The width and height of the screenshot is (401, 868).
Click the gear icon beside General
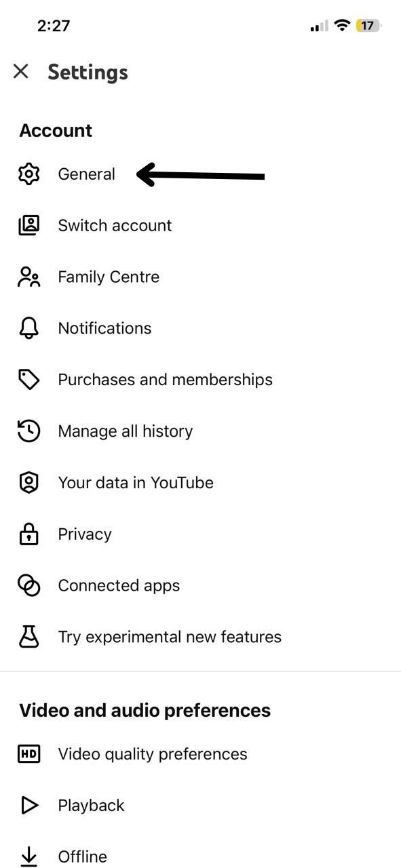[28, 174]
